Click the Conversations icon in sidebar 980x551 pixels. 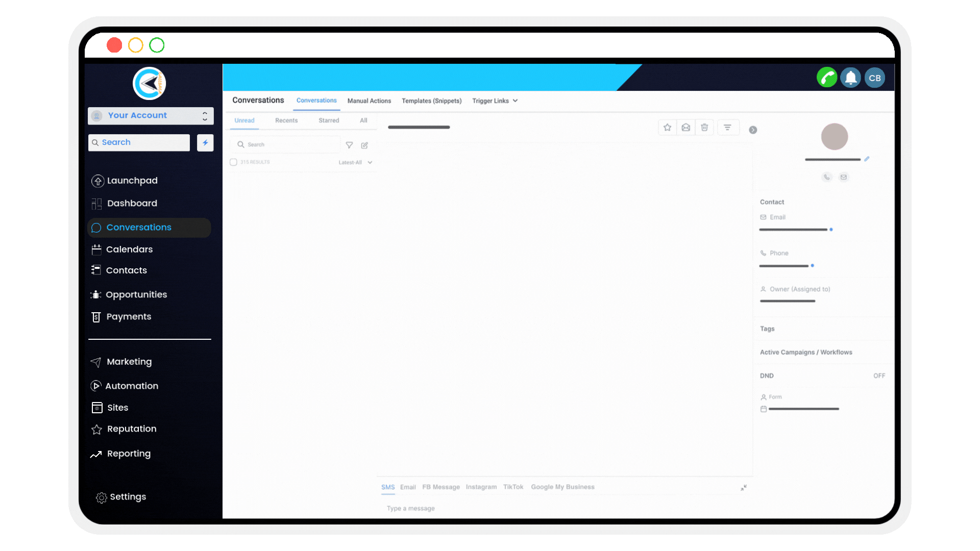click(x=96, y=227)
